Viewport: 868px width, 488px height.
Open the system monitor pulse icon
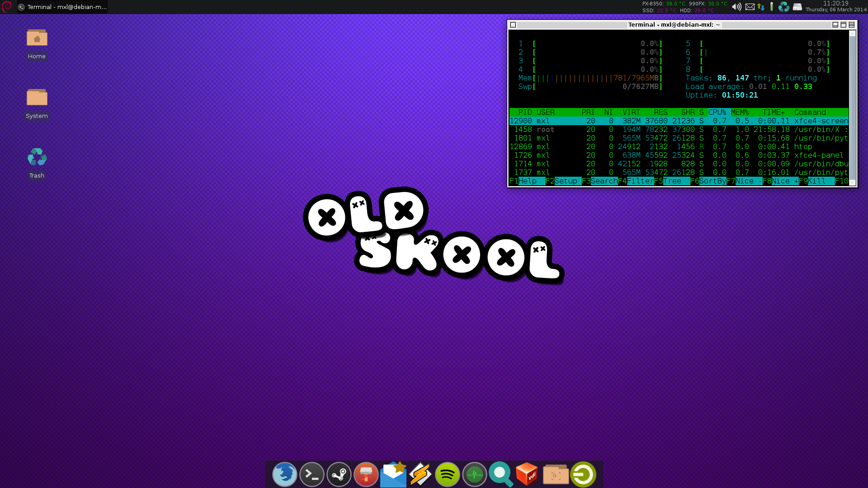474,474
